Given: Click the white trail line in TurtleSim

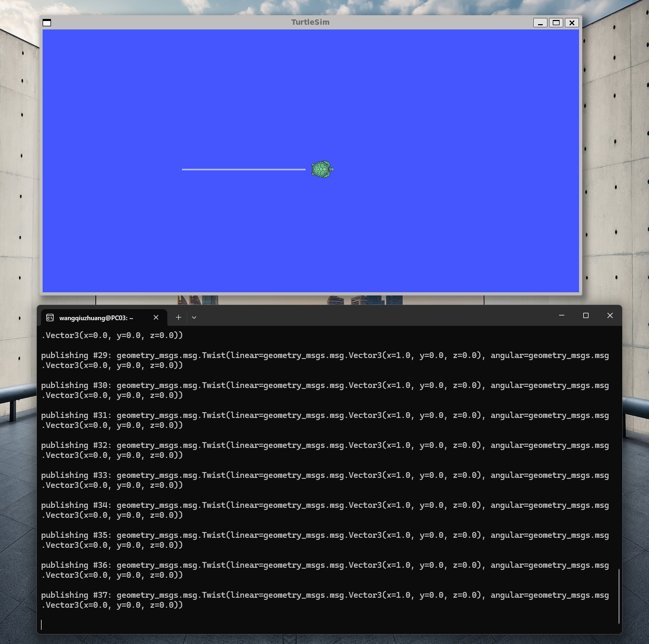Looking at the screenshot, I should (x=244, y=169).
